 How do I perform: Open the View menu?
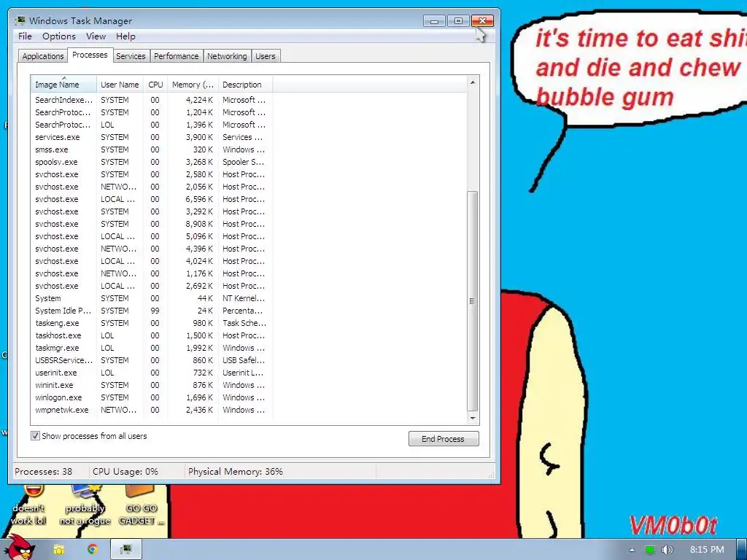pos(96,36)
